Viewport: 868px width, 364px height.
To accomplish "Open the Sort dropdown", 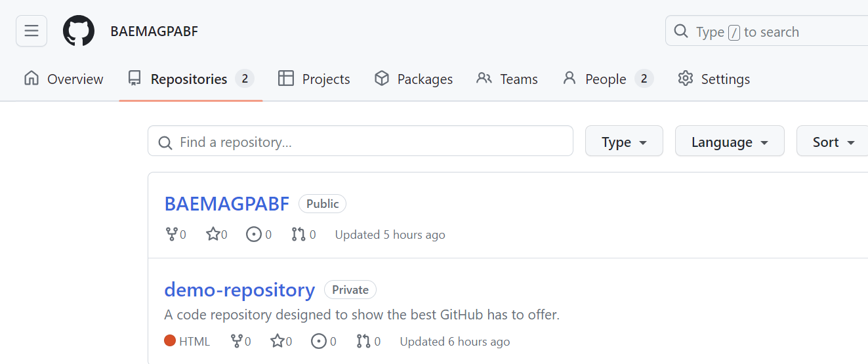I will (x=833, y=142).
